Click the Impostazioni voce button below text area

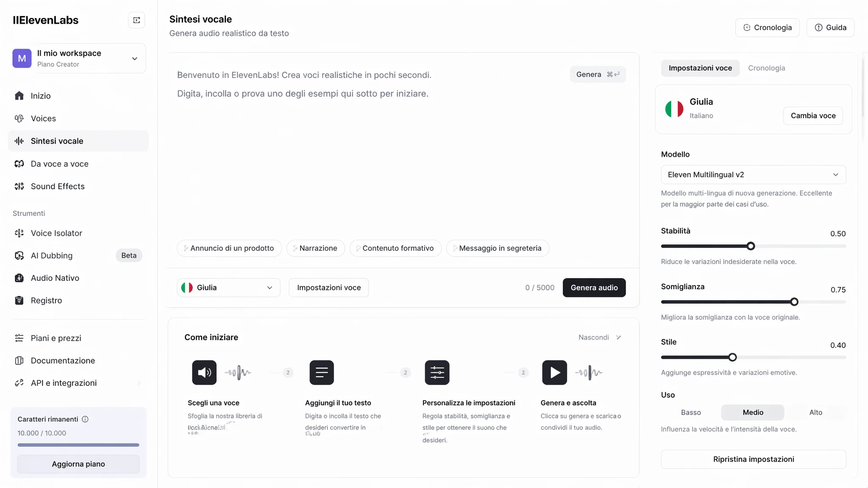coord(329,288)
